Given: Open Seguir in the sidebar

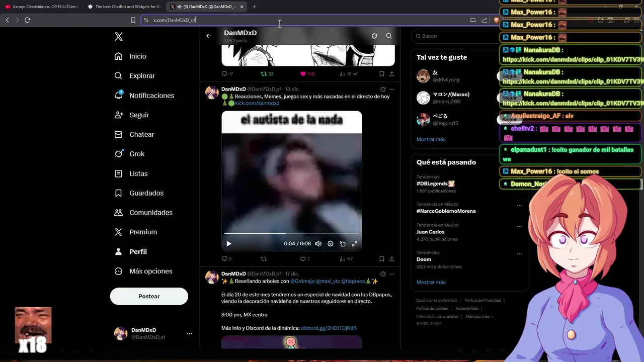Looking at the screenshot, I should [x=131, y=115].
